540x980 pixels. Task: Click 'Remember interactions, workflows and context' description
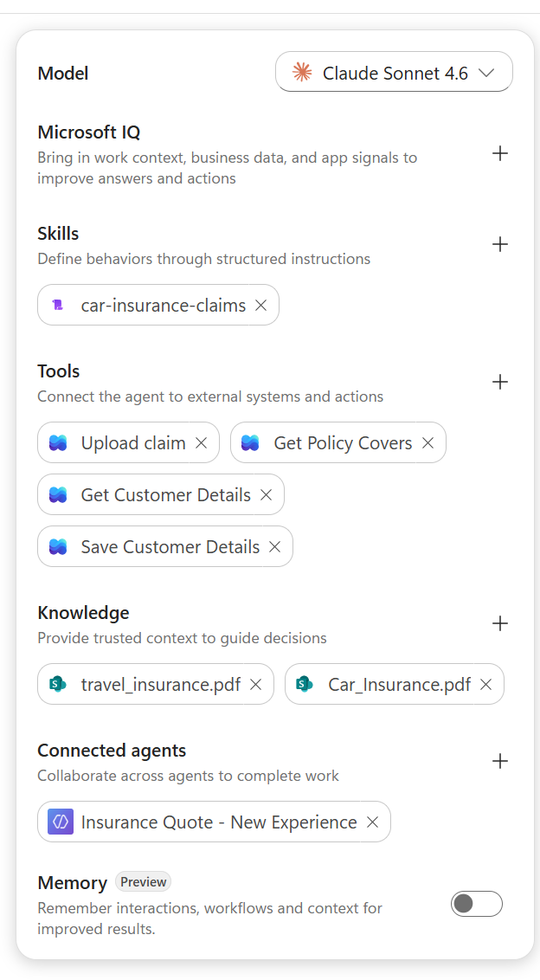point(209,919)
